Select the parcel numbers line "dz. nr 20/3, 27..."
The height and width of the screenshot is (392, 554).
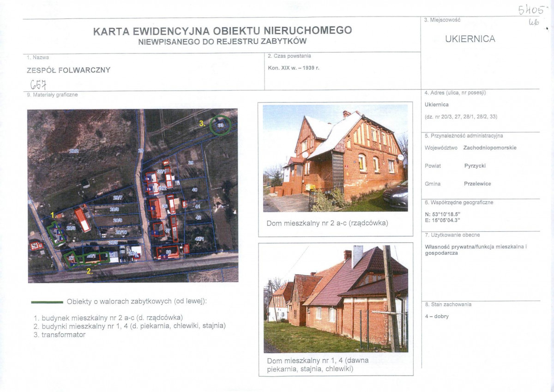(x=461, y=117)
